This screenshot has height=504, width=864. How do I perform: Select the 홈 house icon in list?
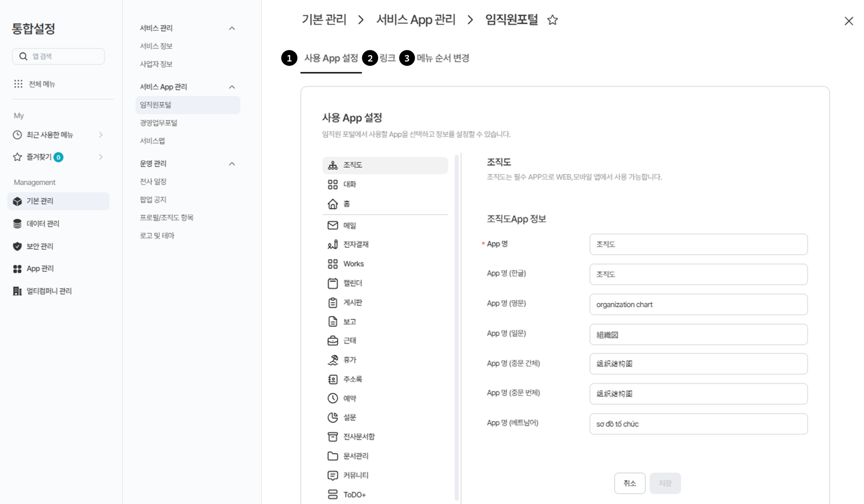[332, 204]
